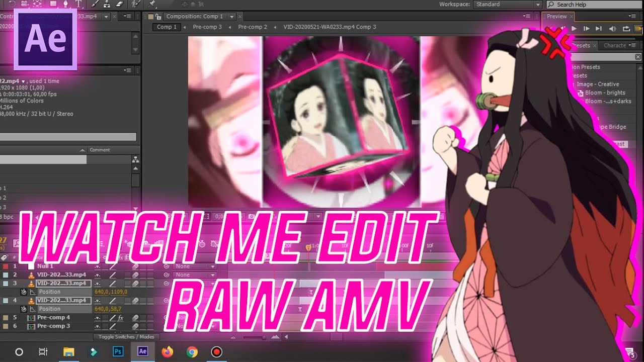Select the Eraser tool
The height and width of the screenshot is (362, 644).
[x=119, y=4]
